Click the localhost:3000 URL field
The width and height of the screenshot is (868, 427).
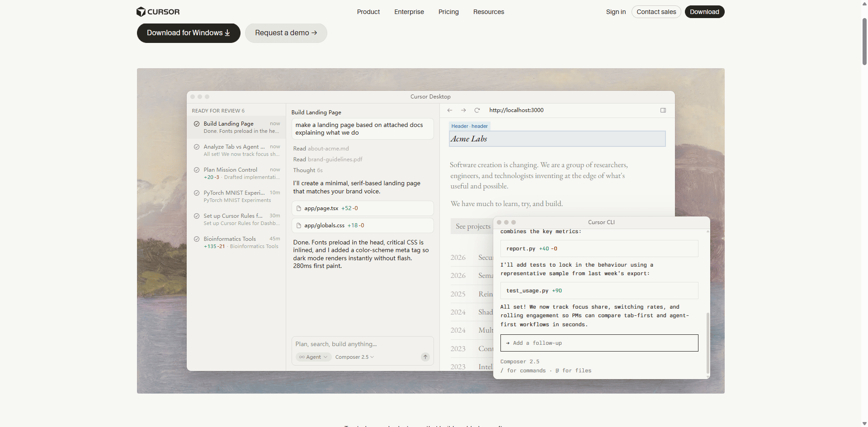coord(516,110)
